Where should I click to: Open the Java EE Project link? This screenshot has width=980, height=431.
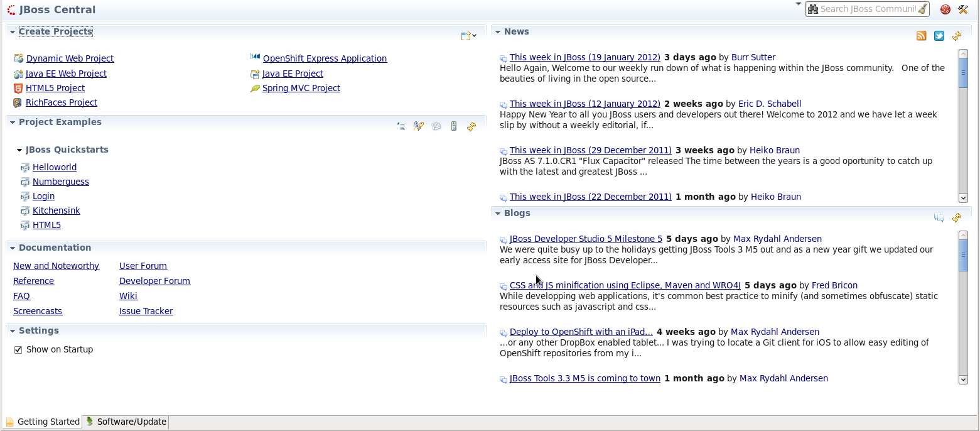(x=293, y=74)
